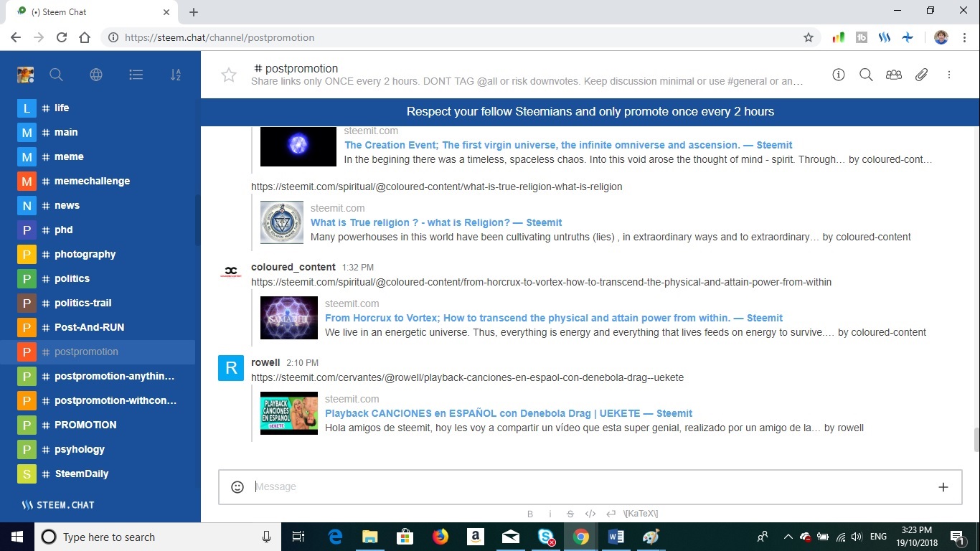The height and width of the screenshot is (551, 980).
Task: Apply italic formatting to message
Action: (550, 514)
